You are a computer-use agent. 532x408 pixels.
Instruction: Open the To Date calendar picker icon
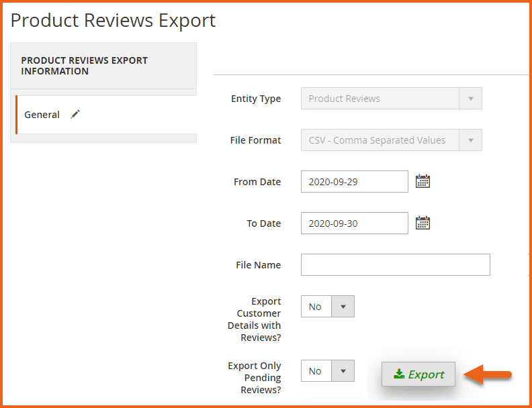(423, 223)
